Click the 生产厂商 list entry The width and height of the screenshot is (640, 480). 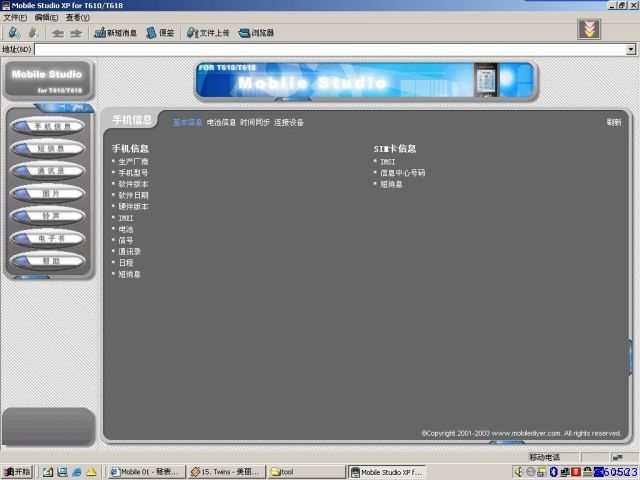click(133, 162)
